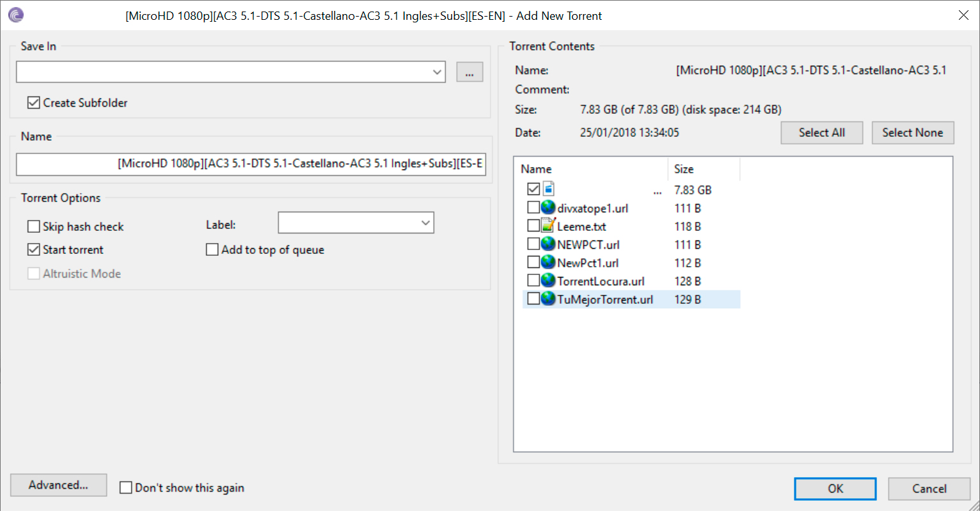
Task: Select the TorrentLocura.url file name
Action: point(601,281)
